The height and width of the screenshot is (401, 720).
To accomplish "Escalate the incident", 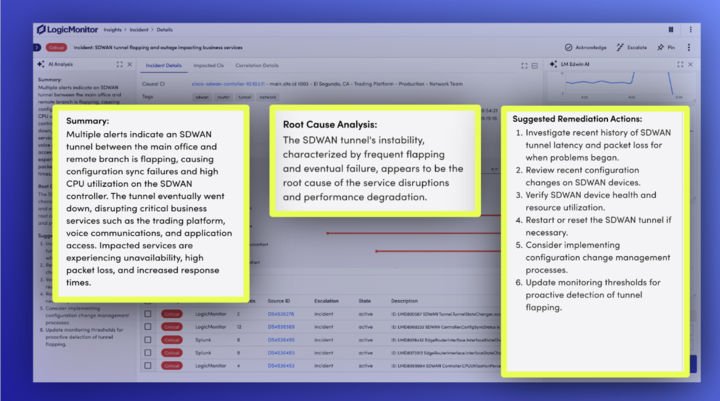I will click(x=631, y=47).
